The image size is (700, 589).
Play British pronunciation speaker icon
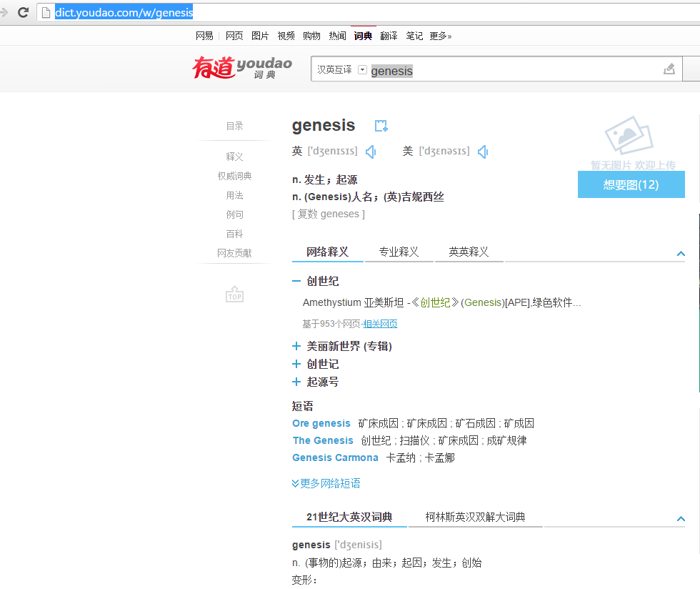pos(371,152)
